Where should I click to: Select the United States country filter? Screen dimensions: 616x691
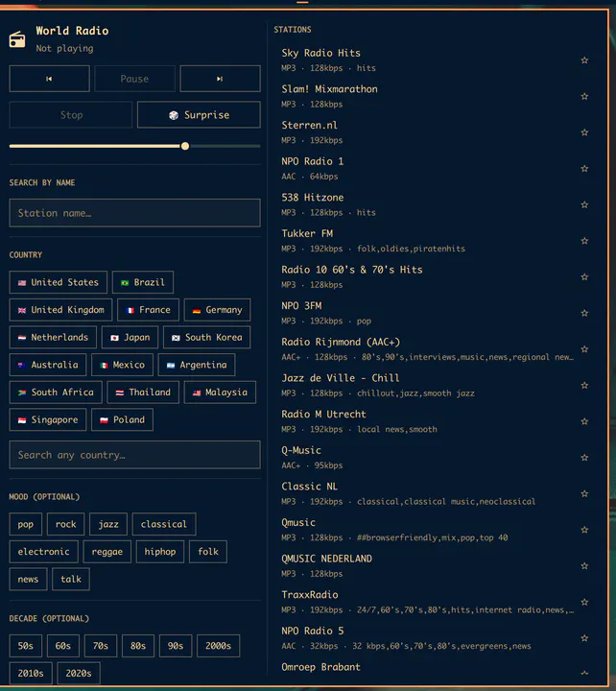tap(59, 282)
